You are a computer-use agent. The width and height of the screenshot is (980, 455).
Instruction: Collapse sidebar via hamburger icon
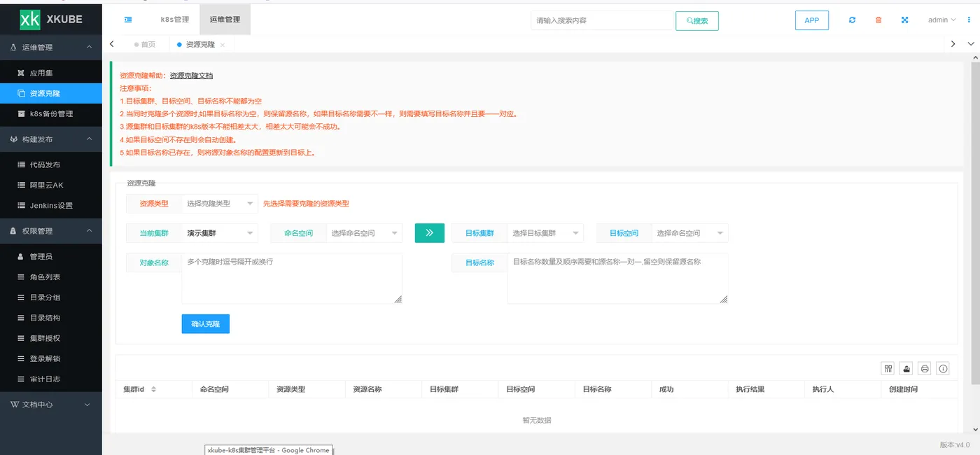128,20
